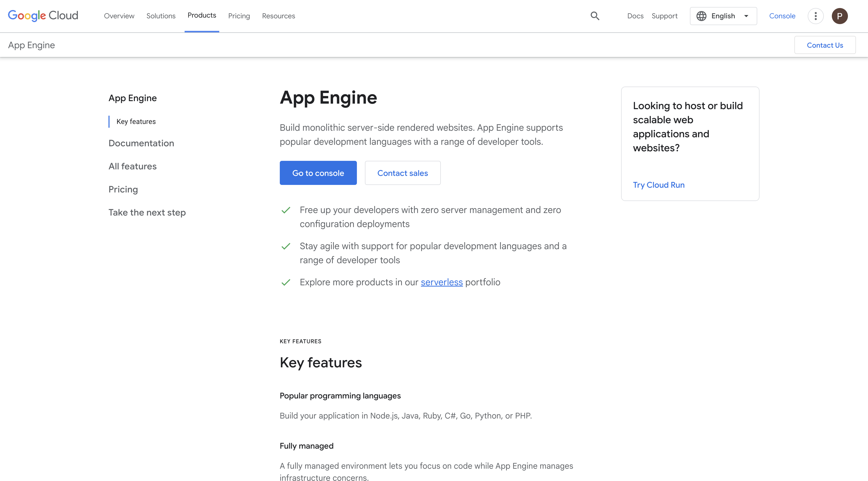868x481 pixels.
Task: Click the App Engine breadcrumb title
Action: coord(31,45)
